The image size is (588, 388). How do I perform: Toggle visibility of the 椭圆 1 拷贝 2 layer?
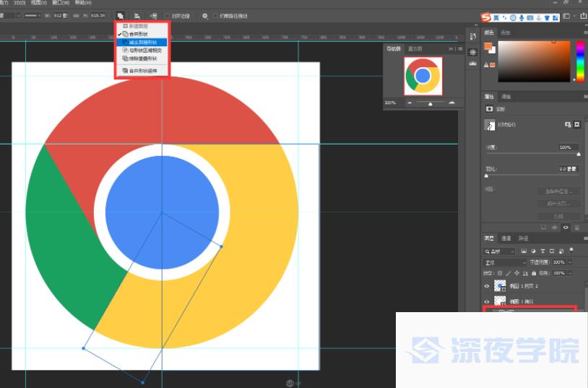487,286
